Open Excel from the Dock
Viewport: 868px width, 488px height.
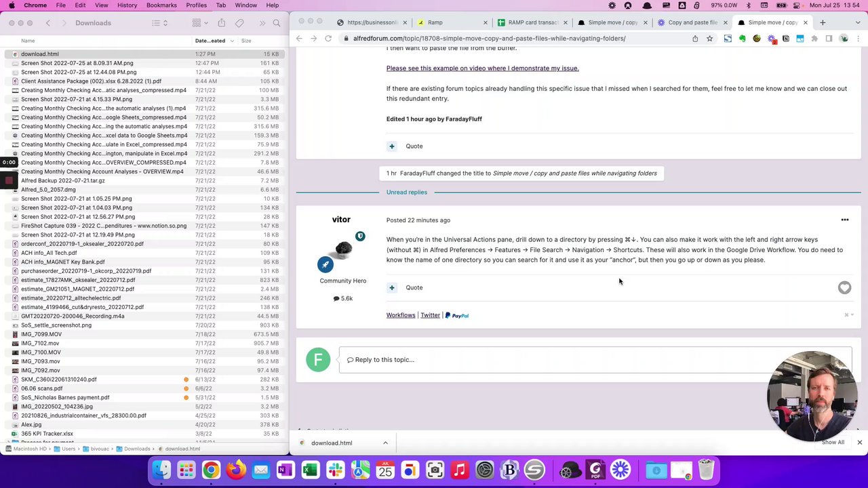[x=311, y=470]
